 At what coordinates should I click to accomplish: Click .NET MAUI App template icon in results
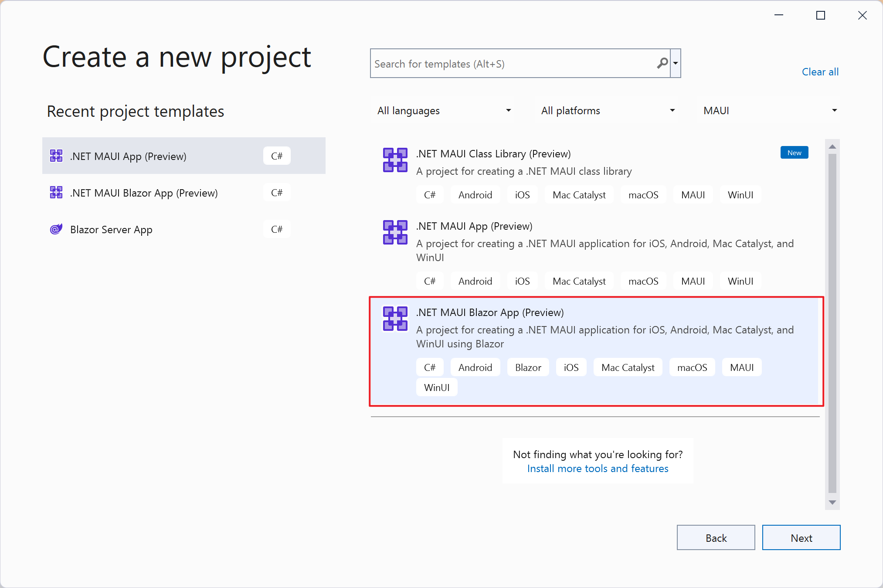pos(395,232)
